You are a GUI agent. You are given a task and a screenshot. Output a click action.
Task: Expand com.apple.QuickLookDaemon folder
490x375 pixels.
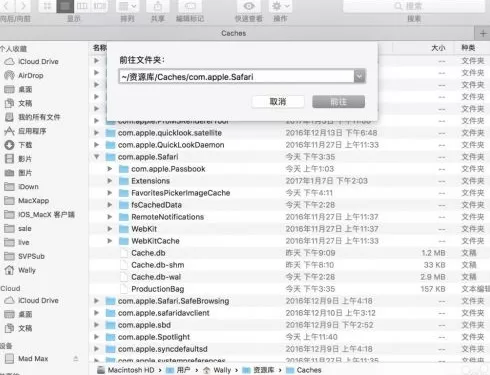pyautogui.click(x=97, y=145)
